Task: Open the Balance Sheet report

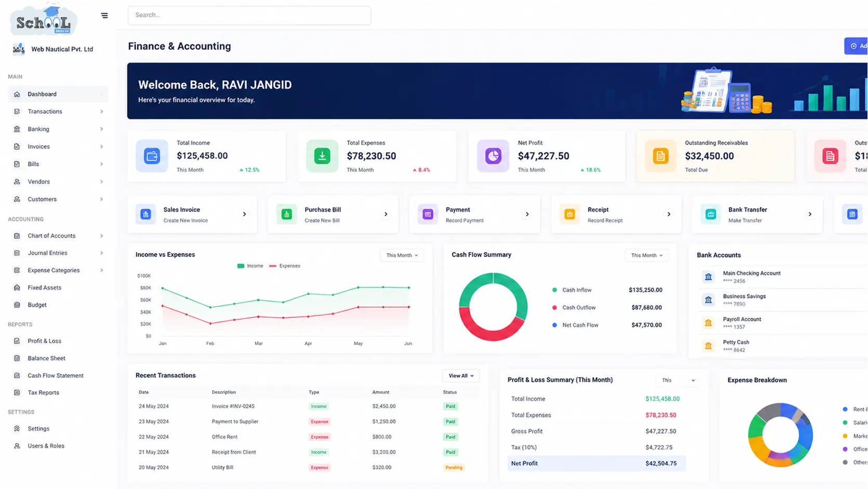Action: [x=46, y=358]
